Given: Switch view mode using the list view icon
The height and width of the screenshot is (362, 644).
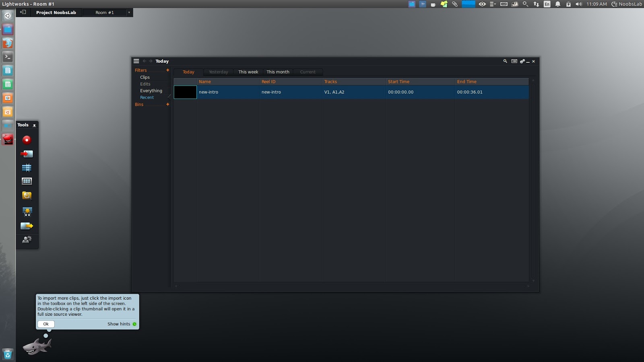Looking at the screenshot, I should [x=514, y=61].
